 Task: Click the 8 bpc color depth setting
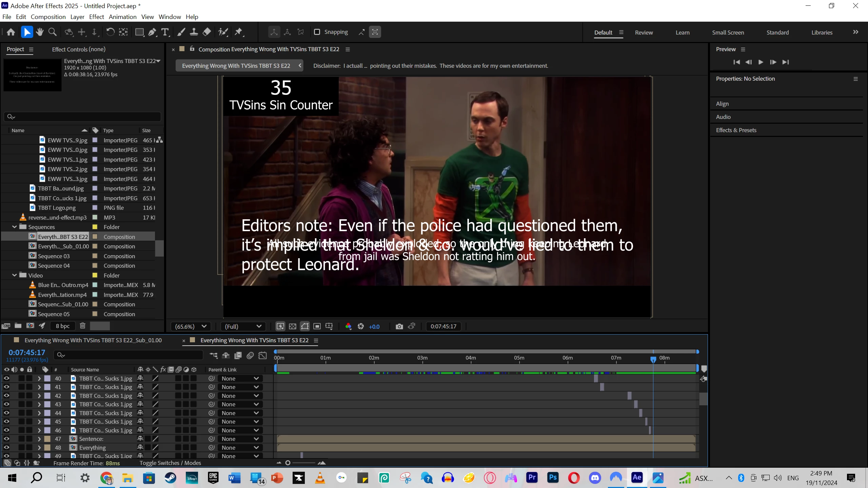(63, 326)
